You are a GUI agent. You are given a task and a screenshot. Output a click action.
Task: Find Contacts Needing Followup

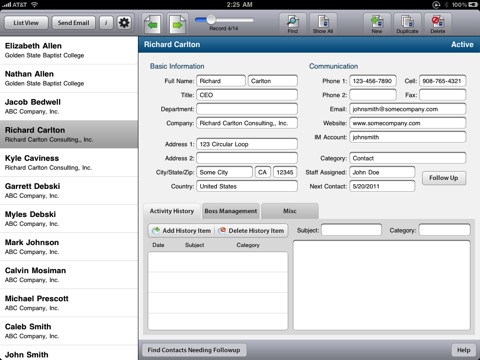(194, 350)
